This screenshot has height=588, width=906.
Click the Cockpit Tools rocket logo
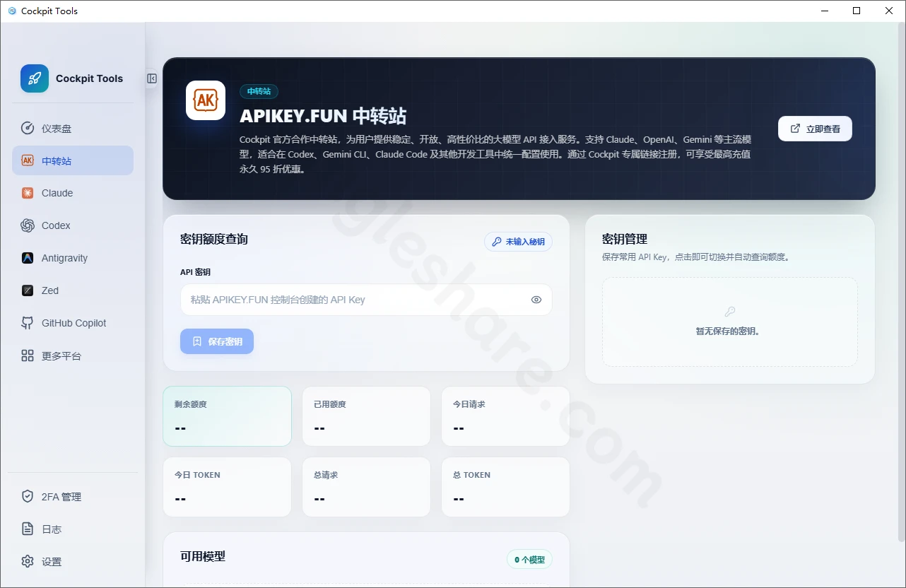35,78
